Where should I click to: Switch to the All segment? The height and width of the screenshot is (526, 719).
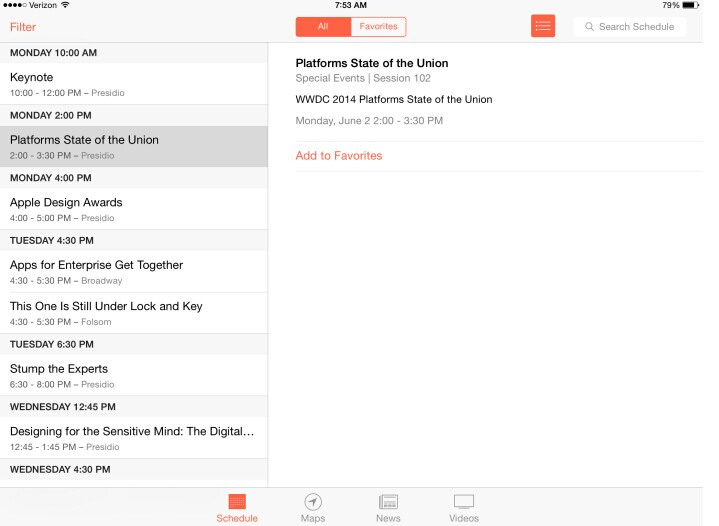323,27
